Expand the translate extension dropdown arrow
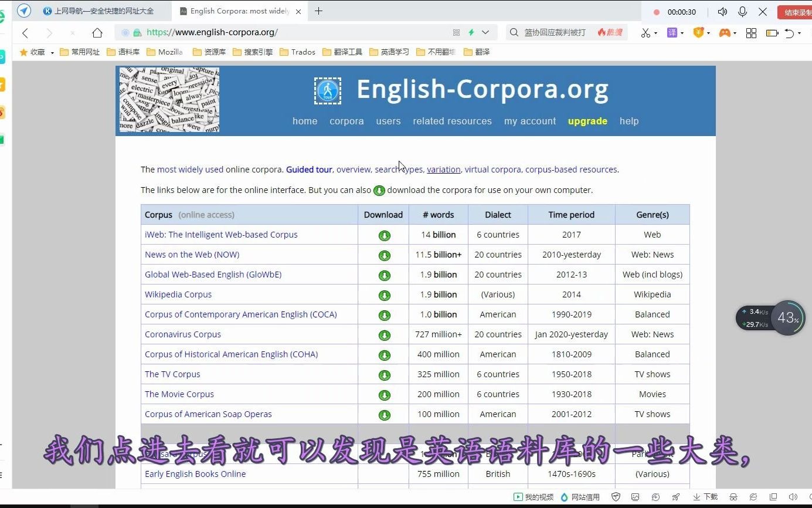 682,33
